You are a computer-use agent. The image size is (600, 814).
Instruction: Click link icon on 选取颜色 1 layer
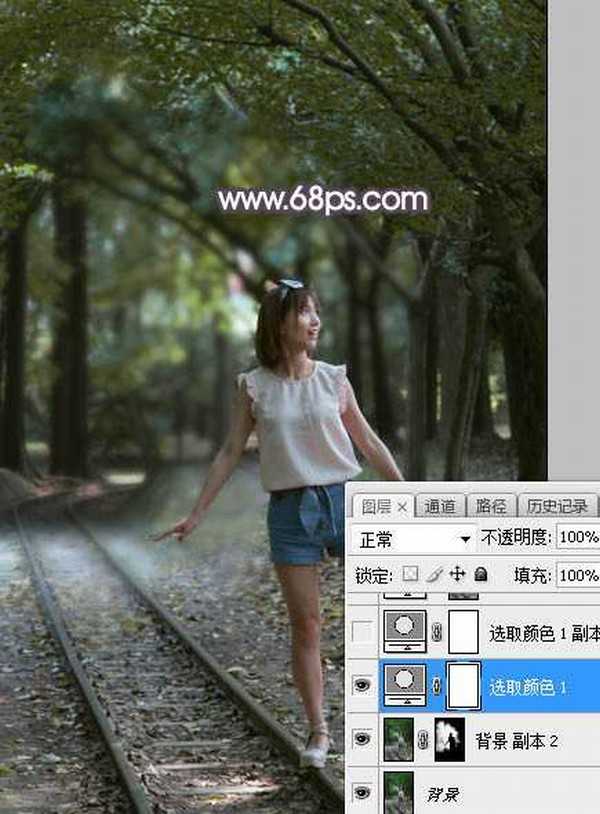coord(436,687)
